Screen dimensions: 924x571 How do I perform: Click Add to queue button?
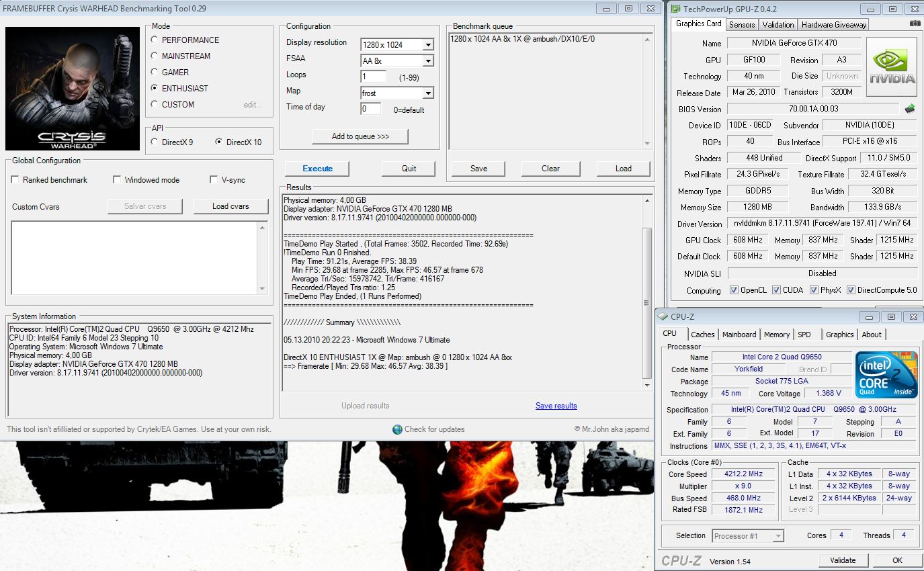[x=360, y=136]
